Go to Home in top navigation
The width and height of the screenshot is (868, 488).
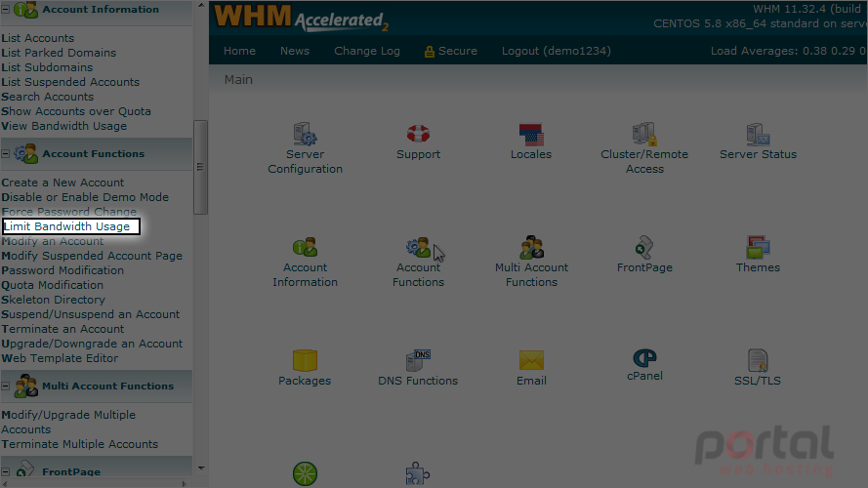point(239,51)
